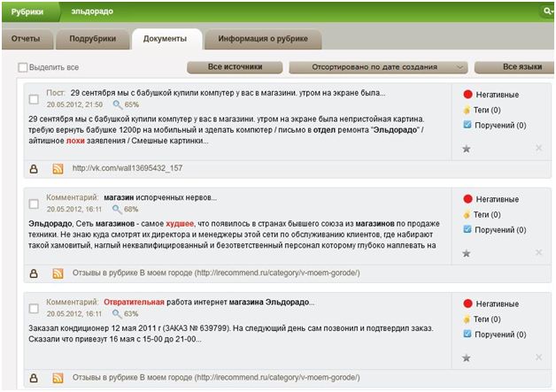Click red sentiment dot of 'магазин испорченных нервов'
Screen dimensions: 556x392
pyautogui.click(x=467, y=199)
